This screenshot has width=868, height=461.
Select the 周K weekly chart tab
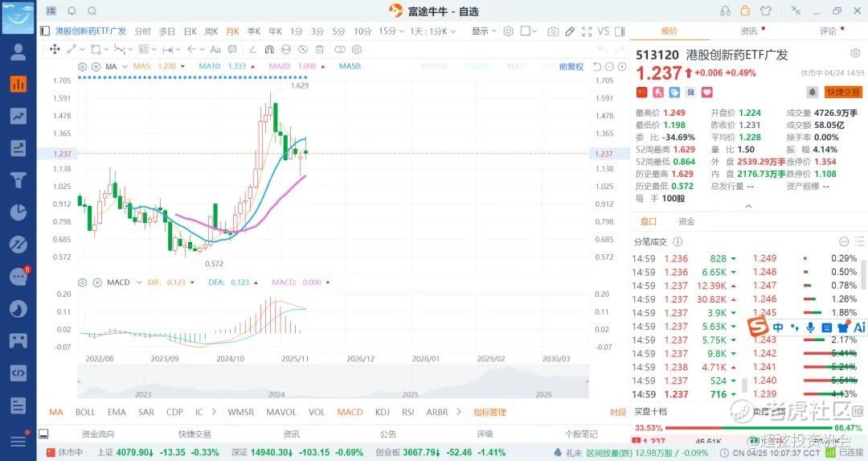point(211,31)
